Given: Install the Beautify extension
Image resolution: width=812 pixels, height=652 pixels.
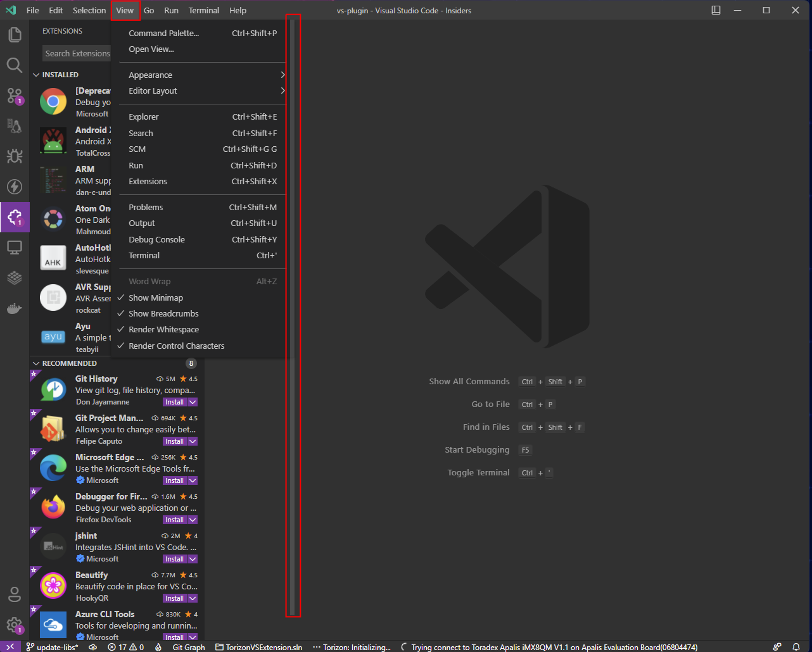Looking at the screenshot, I should pyautogui.click(x=174, y=598).
